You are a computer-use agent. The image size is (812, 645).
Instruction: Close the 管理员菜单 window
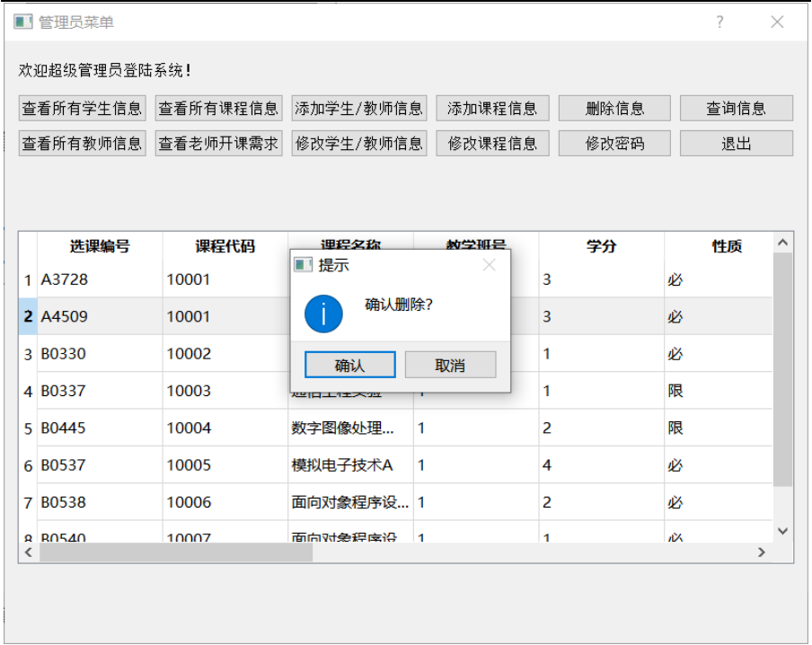click(x=777, y=22)
